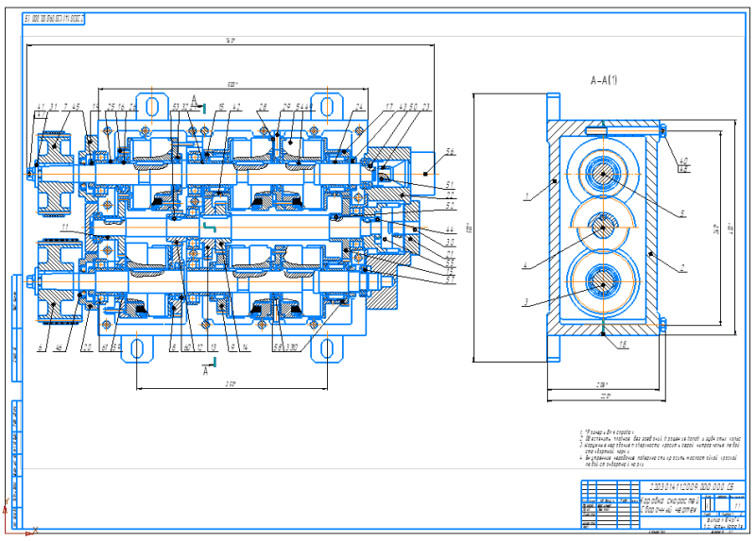Screen dimensions: 756x541
Task: Click callout '23' at the main view's upper right
Action: coord(425,107)
